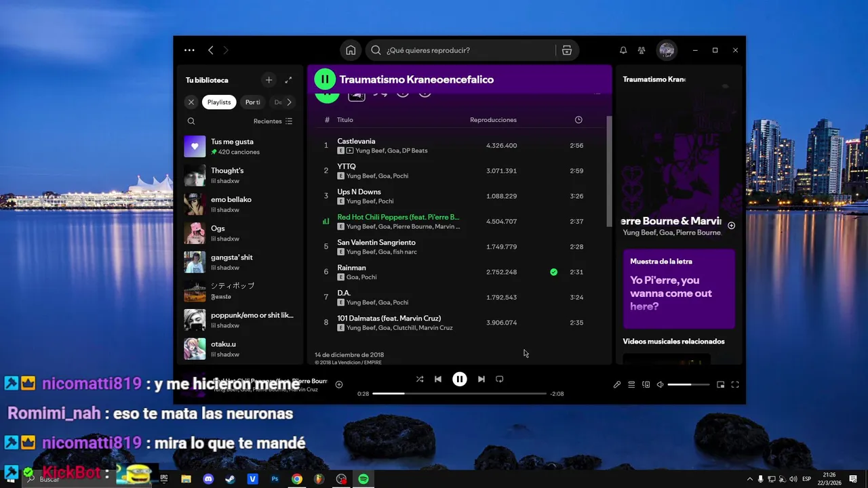Open Discord from the taskbar
868x488 pixels.
click(208, 479)
